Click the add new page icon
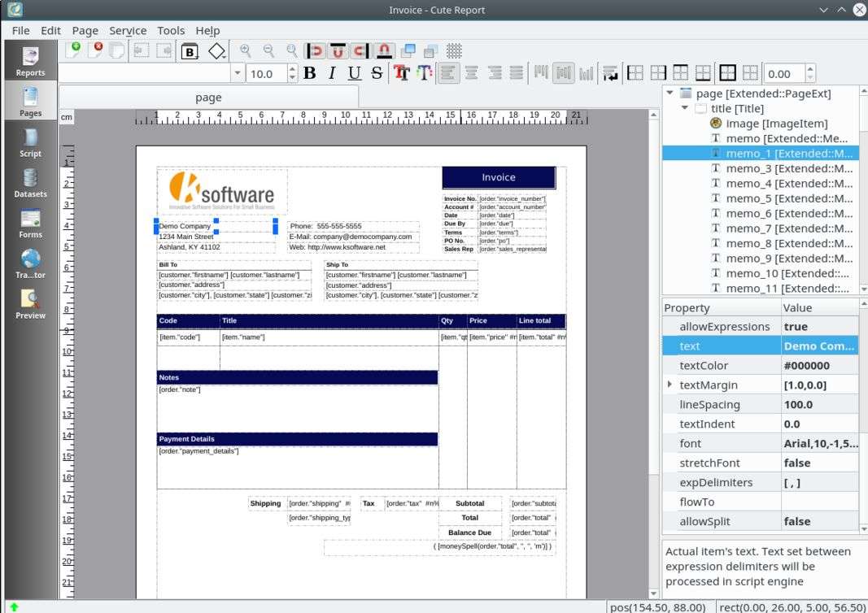Image resolution: width=868 pixels, height=613 pixels. [74, 50]
